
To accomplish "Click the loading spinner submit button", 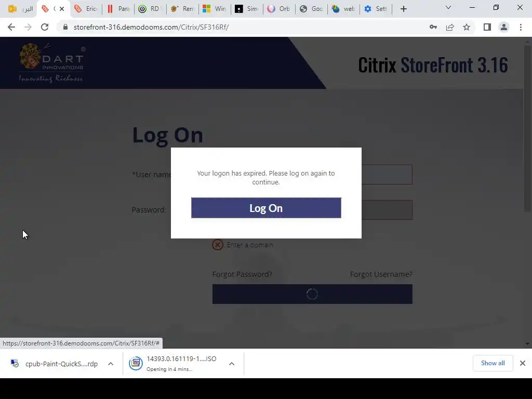I will 312,294.
